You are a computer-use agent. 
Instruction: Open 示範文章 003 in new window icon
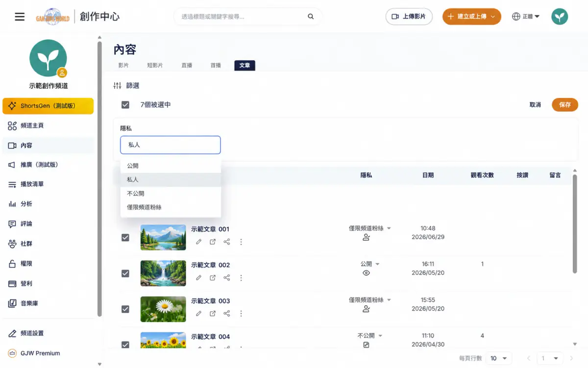pyautogui.click(x=213, y=314)
